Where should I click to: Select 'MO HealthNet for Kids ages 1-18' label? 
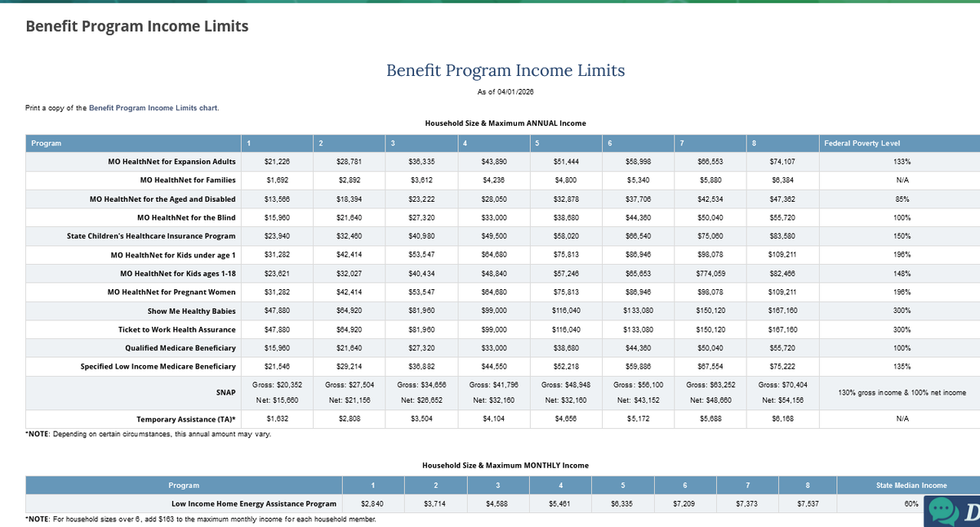177,273
